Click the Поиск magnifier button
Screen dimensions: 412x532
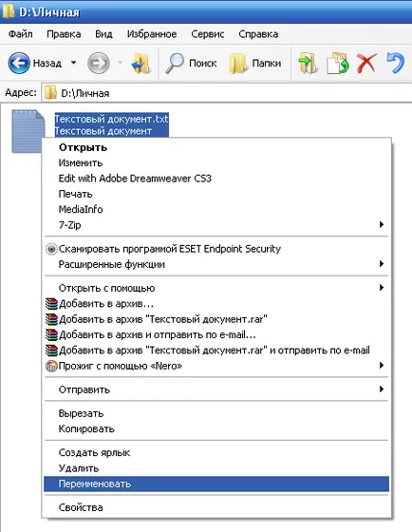point(192,63)
